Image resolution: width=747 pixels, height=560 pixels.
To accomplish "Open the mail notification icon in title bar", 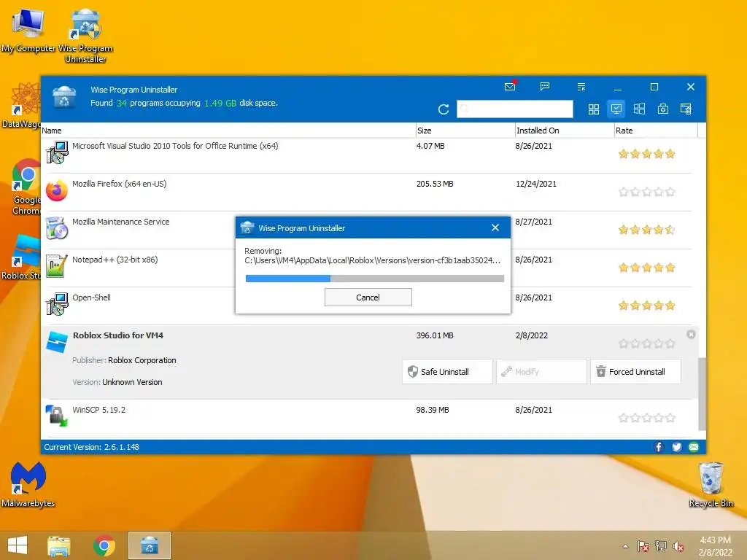I will (510, 87).
